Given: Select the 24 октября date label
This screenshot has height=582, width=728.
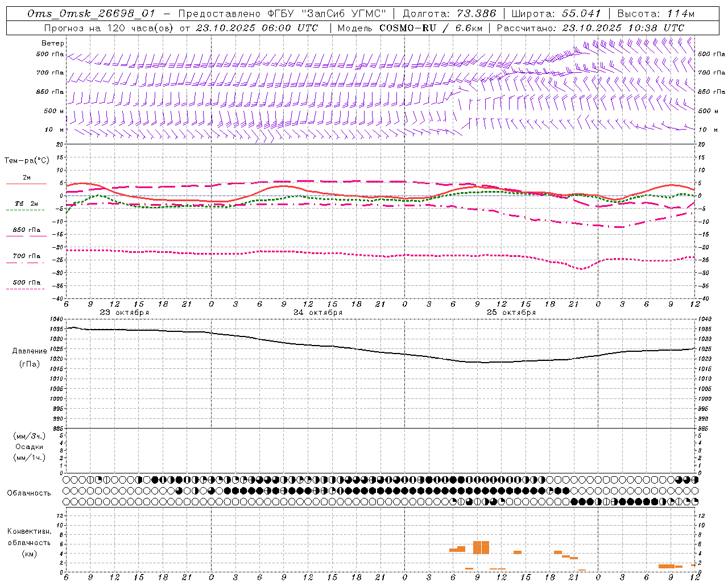Looking at the screenshot, I should pyautogui.click(x=318, y=313).
